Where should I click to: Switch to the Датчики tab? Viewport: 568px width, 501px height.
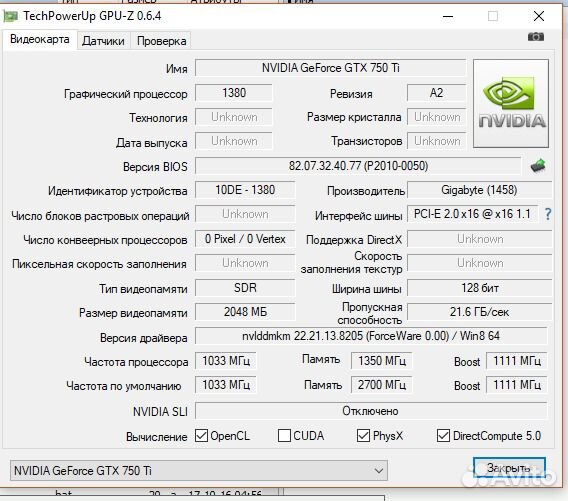click(x=103, y=41)
